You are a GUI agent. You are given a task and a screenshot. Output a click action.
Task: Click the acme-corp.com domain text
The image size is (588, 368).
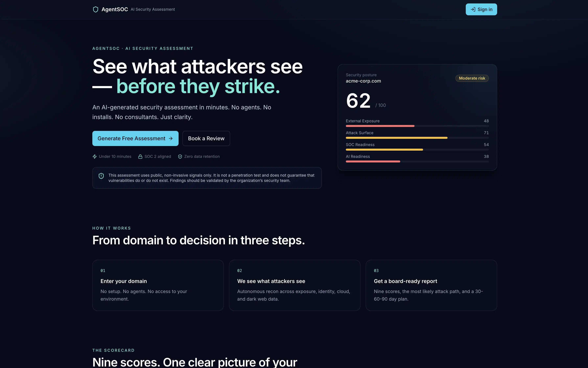tap(363, 81)
